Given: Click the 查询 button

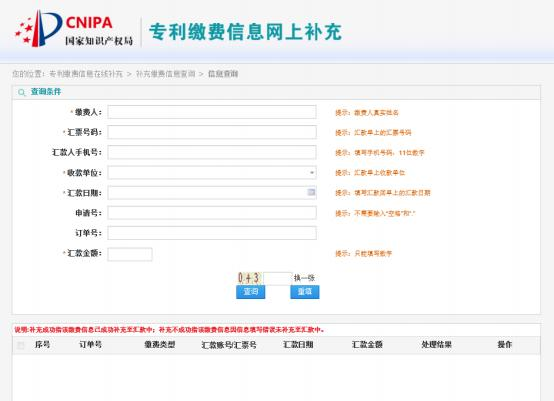Looking at the screenshot, I should (x=251, y=292).
